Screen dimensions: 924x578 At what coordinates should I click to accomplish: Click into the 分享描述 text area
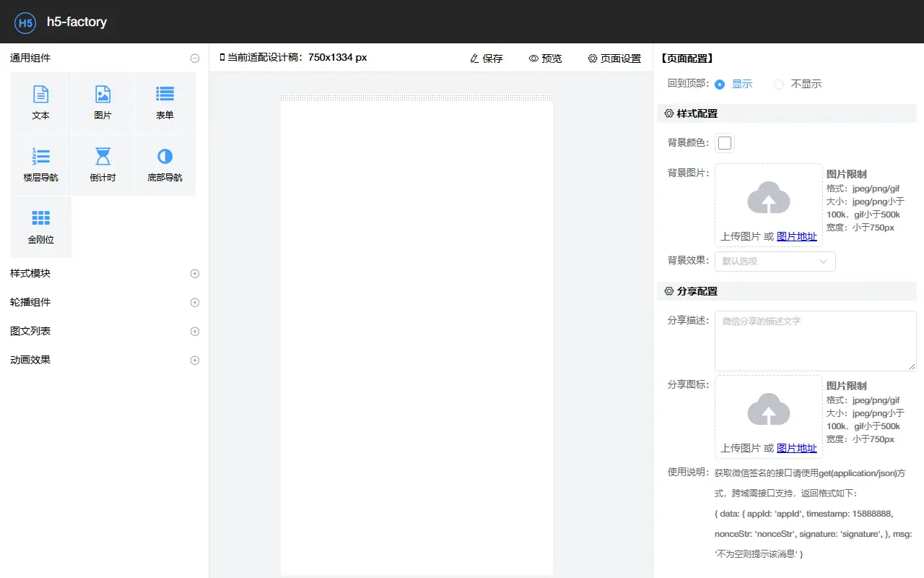point(816,341)
